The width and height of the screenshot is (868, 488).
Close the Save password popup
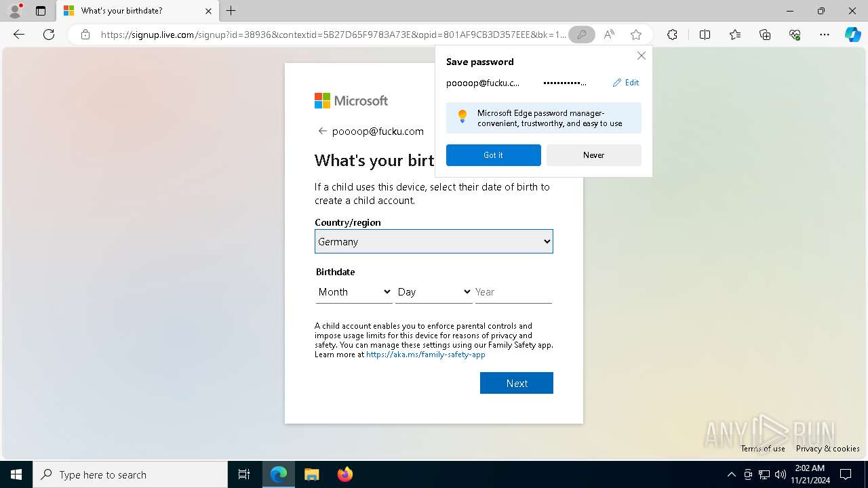[641, 56]
